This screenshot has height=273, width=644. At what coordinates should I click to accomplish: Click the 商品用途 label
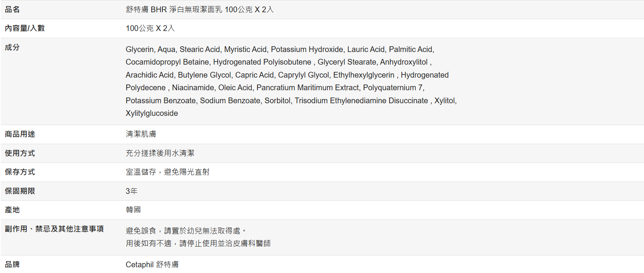coord(20,134)
